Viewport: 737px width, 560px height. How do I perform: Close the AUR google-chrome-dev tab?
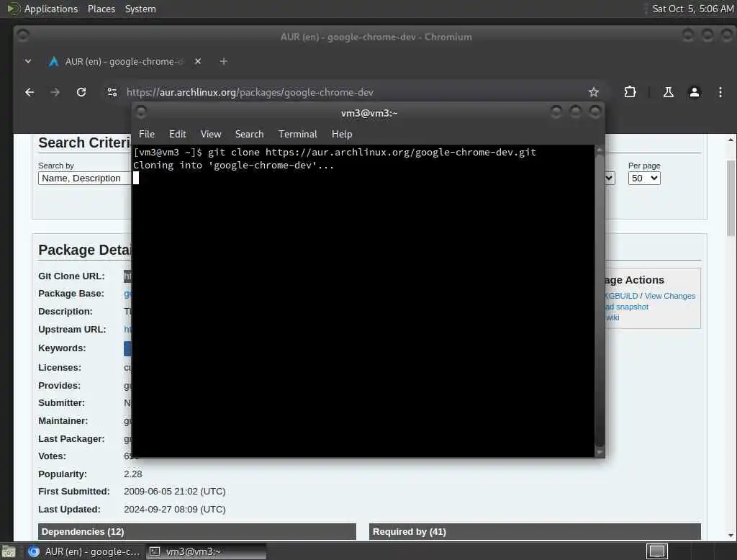(198, 61)
